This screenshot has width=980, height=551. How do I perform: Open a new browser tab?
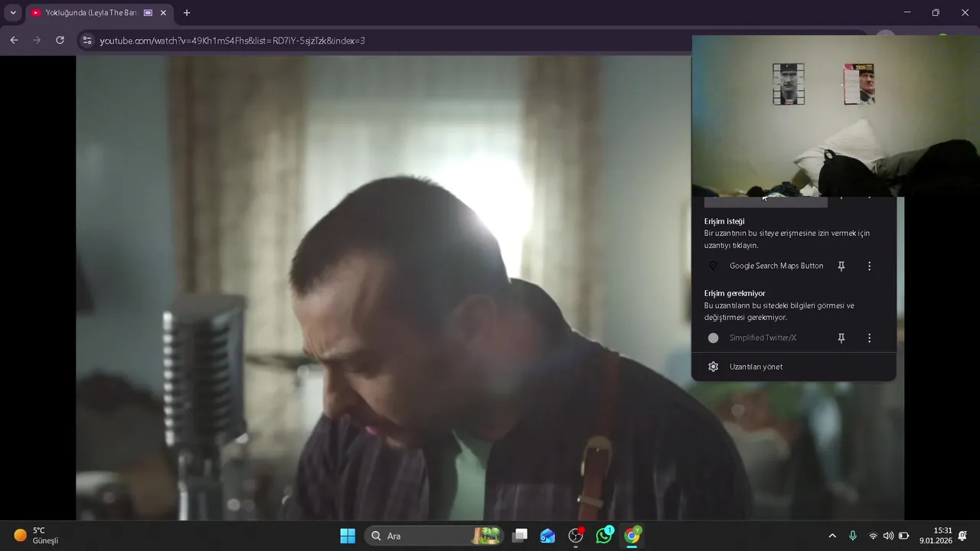pyautogui.click(x=187, y=13)
